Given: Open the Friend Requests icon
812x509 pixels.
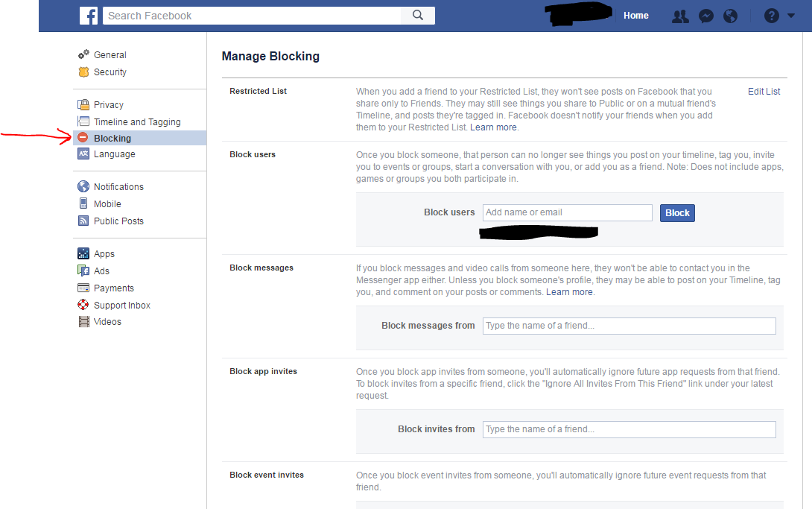Looking at the screenshot, I should (x=680, y=16).
